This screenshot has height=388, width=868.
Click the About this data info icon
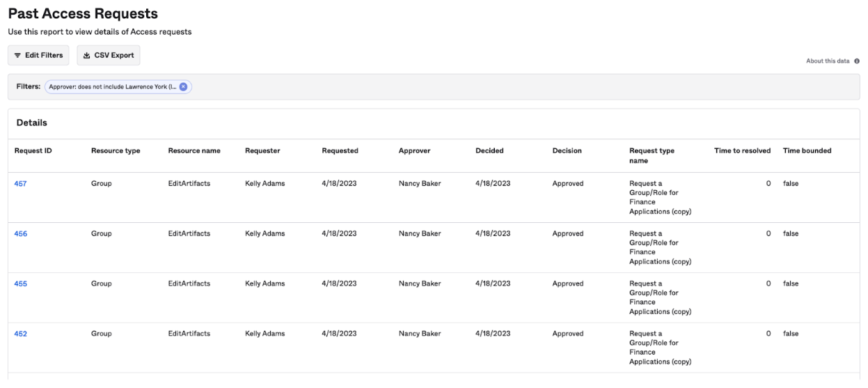(857, 61)
